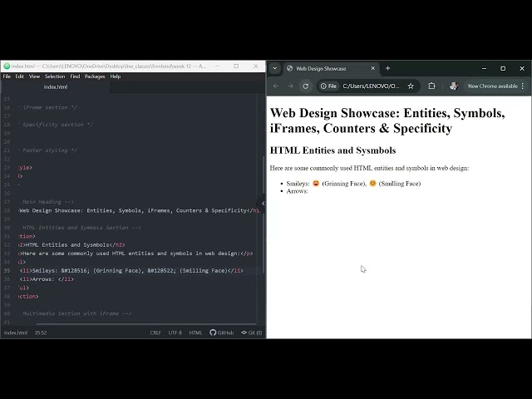Open the GitHub panel from status bar
Viewport: 532px width, 399px height.
click(x=222, y=332)
